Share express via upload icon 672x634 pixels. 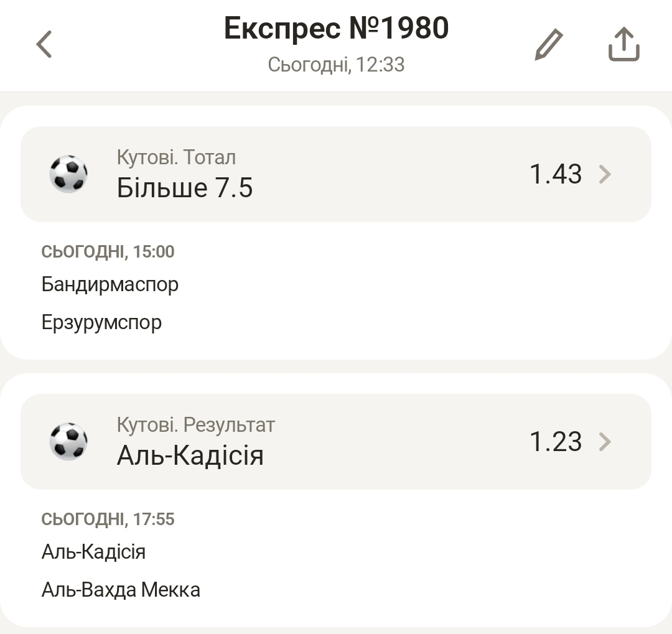pyautogui.click(x=624, y=44)
